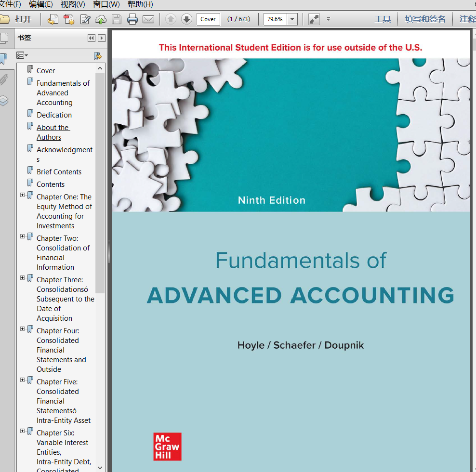Select Chapter Five: Consolidated Financial Statements bookmark
The image size is (476, 472).
64,401
